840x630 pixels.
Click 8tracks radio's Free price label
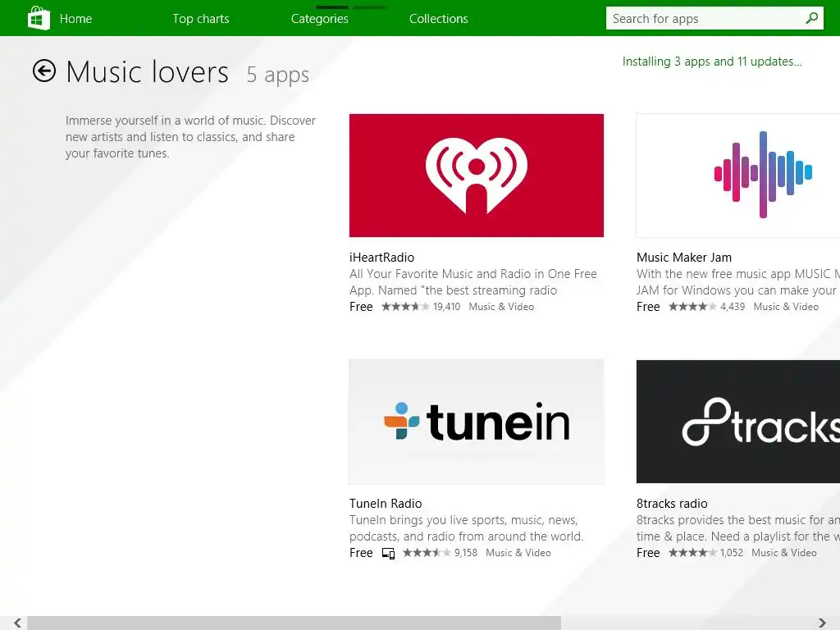[648, 552]
